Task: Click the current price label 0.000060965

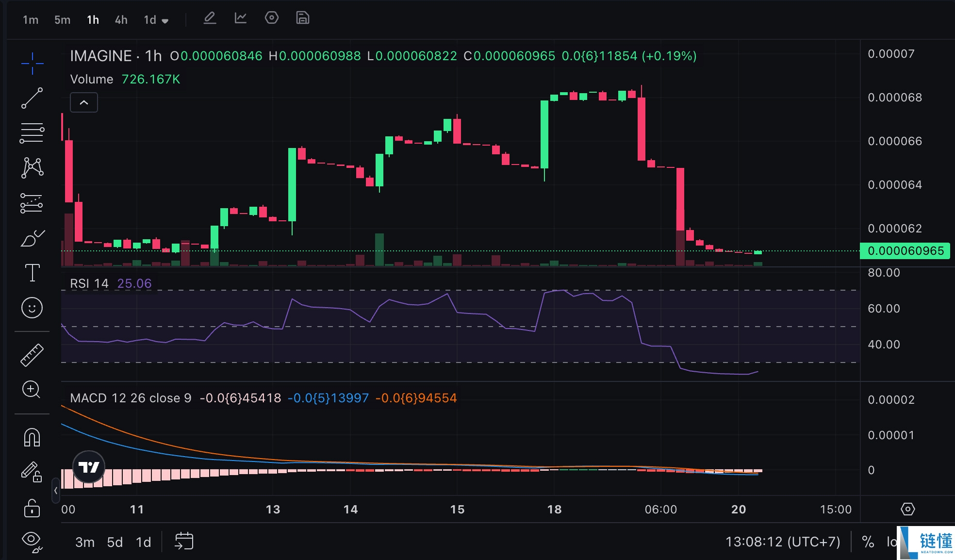Action: pos(905,251)
